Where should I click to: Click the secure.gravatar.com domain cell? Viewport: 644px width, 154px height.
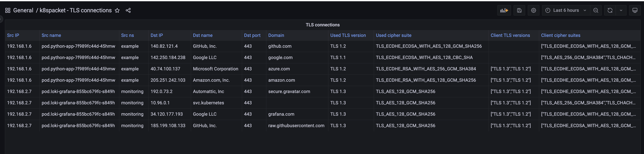297,92
